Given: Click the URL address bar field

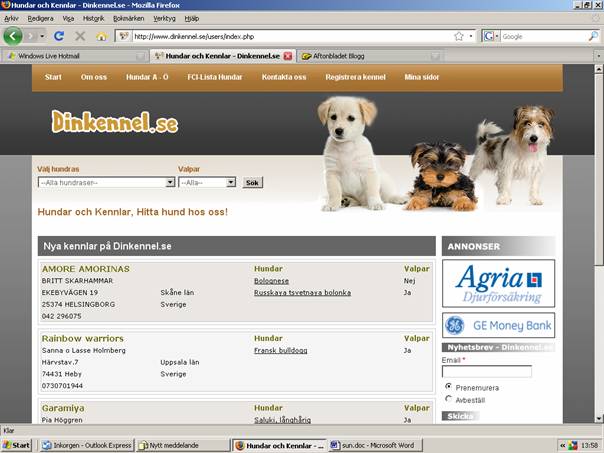Looking at the screenshot, I should coord(293,36).
